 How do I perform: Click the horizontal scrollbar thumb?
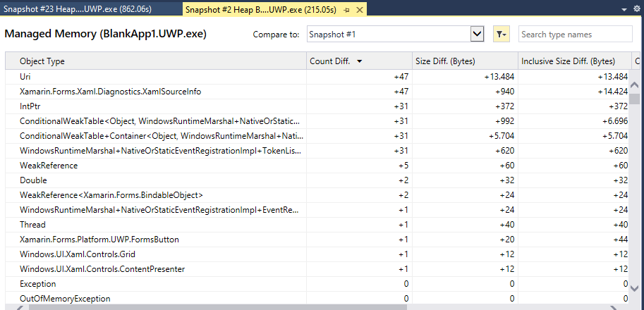click(x=218, y=306)
